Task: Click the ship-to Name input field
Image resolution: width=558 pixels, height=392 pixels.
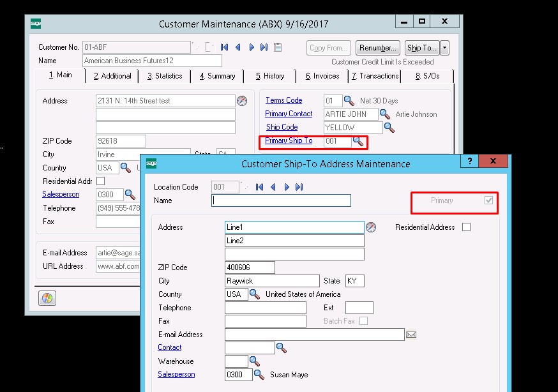Action: (281, 200)
